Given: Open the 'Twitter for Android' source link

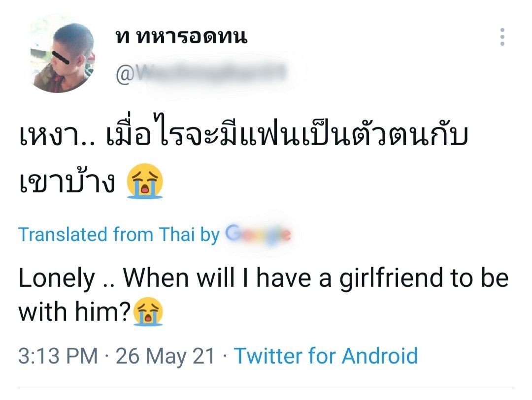Looking at the screenshot, I should coord(326,356).
